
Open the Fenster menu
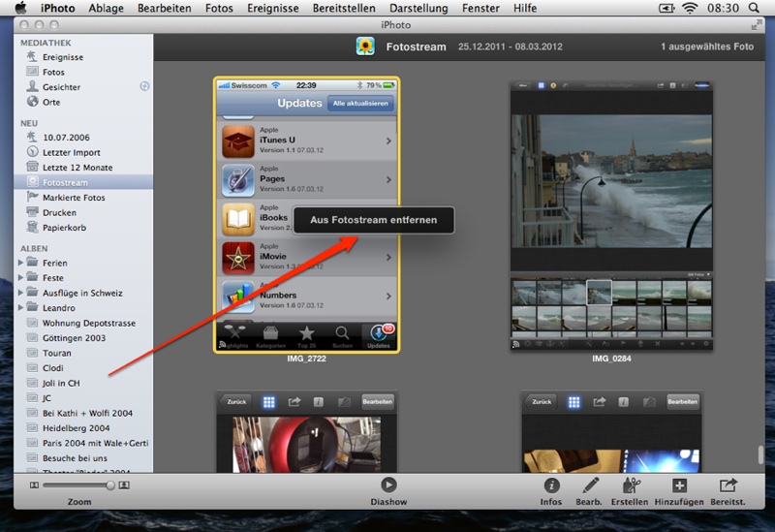click(x=480, y=8)
